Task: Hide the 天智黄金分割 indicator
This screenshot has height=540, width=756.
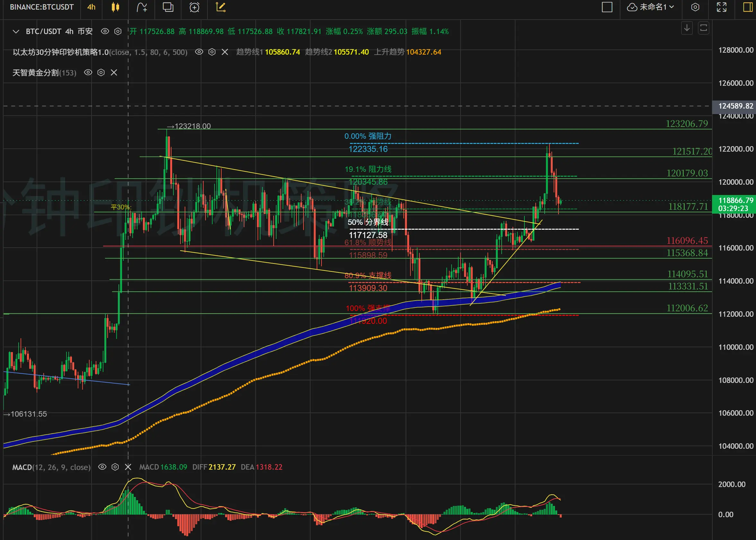Action: tap(88, 73)
